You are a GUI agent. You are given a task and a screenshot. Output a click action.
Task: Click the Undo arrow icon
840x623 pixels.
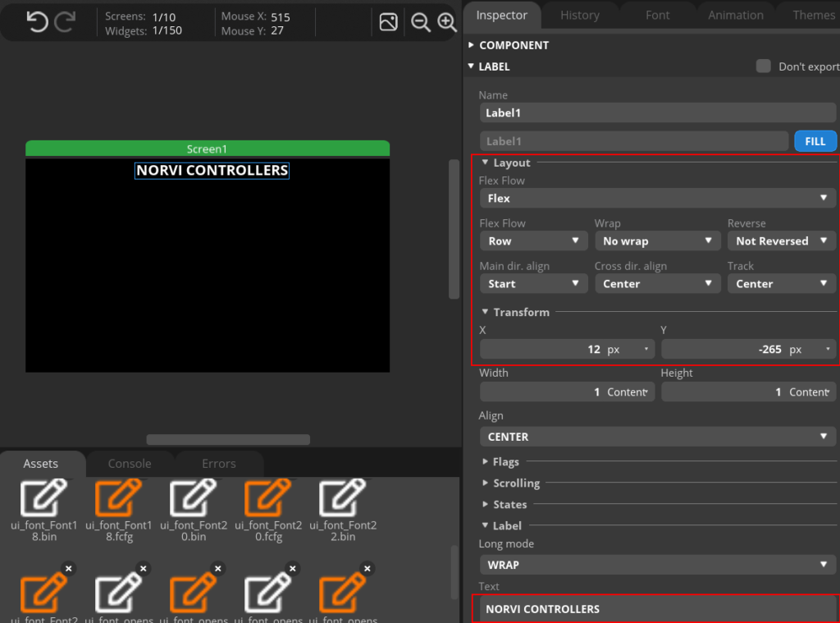click(37, 22)
